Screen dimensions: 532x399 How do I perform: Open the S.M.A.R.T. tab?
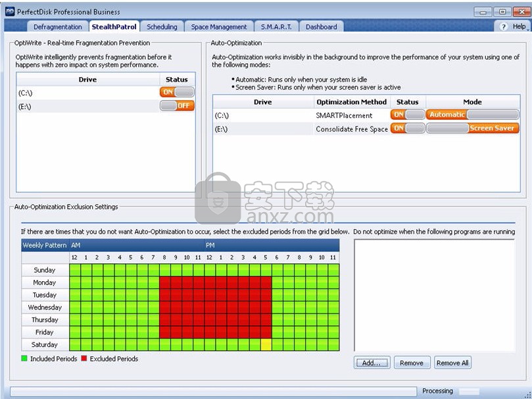point(276,27)
